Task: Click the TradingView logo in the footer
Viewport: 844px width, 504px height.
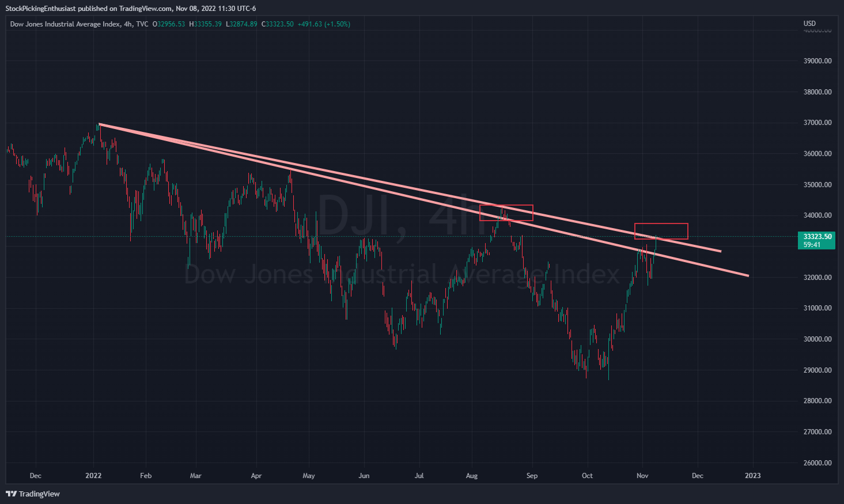Action: click(x=33, y=494)
